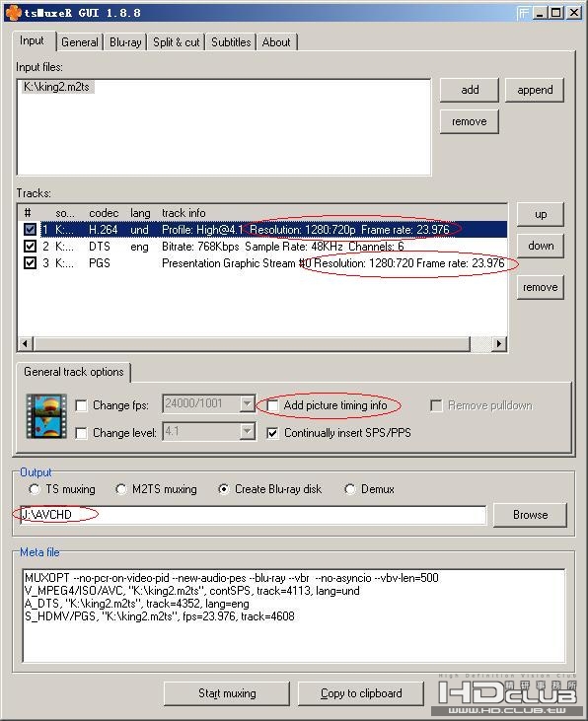Switch to the Blu-ray tab
588x721 pixels.
[125, 42]
